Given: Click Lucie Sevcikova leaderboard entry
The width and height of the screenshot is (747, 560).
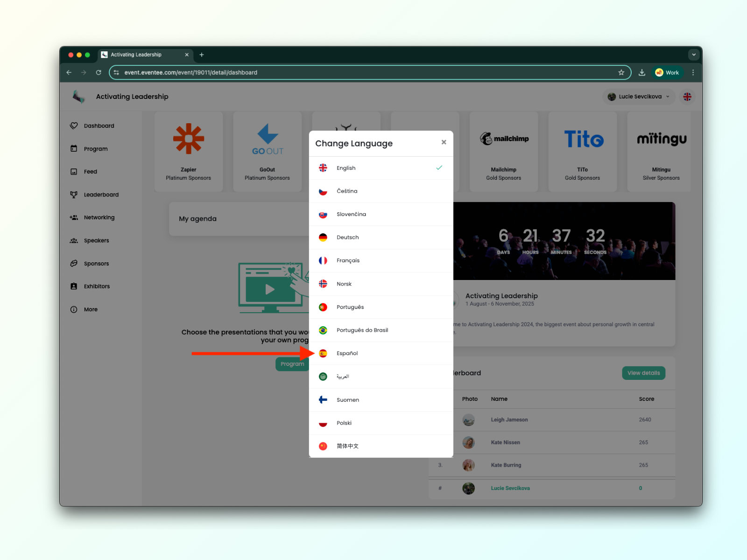Looking at the screenshot, I should (552, 488).
